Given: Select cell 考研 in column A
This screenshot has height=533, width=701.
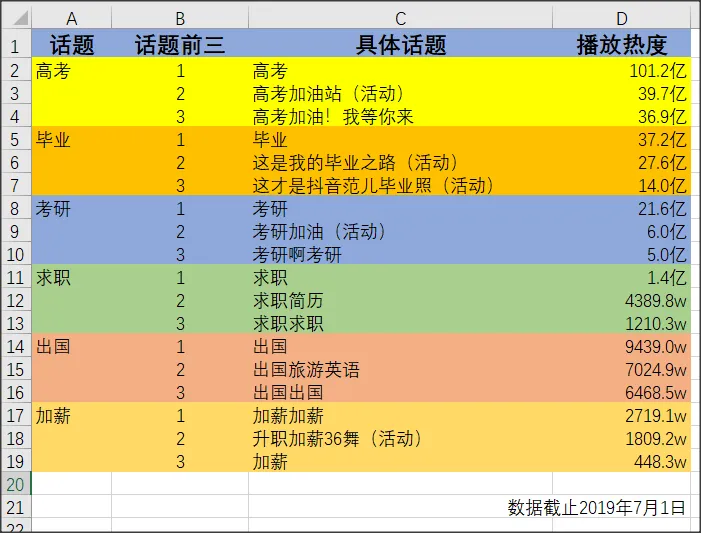Looking at the screenshot, I should click(x=72, y=208).
